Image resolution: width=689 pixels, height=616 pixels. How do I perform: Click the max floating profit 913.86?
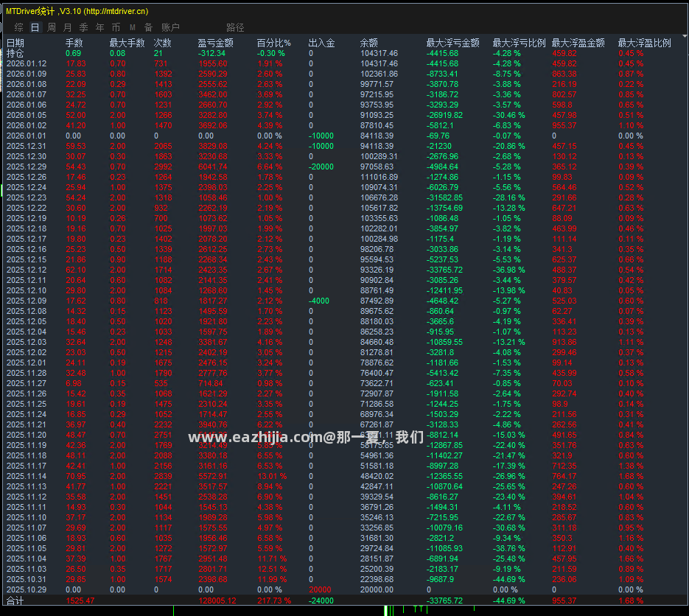564,343
